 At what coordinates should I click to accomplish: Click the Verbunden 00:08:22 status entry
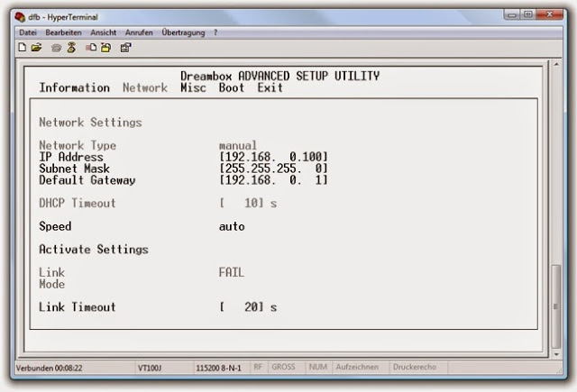coord(50,368)
